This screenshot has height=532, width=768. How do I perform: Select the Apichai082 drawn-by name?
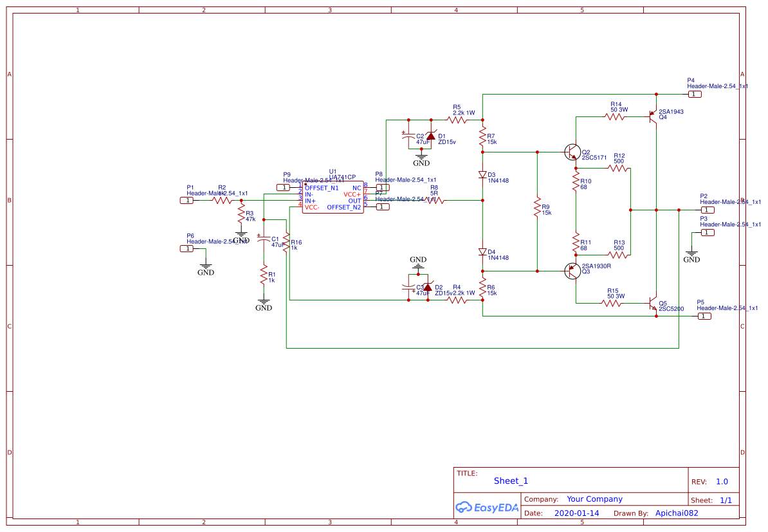coord(676,513)
